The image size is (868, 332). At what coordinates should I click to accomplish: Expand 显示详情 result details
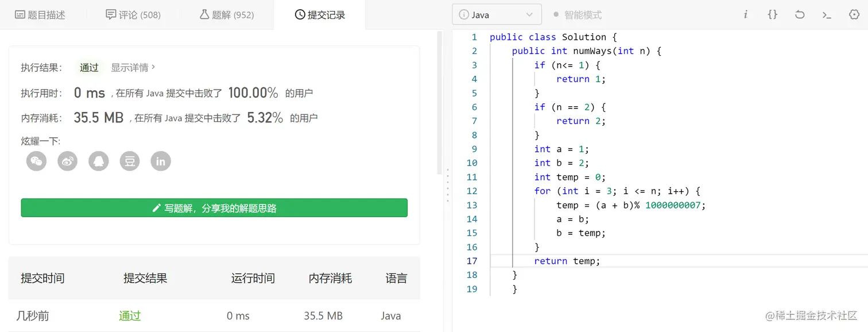coord(133,68)
